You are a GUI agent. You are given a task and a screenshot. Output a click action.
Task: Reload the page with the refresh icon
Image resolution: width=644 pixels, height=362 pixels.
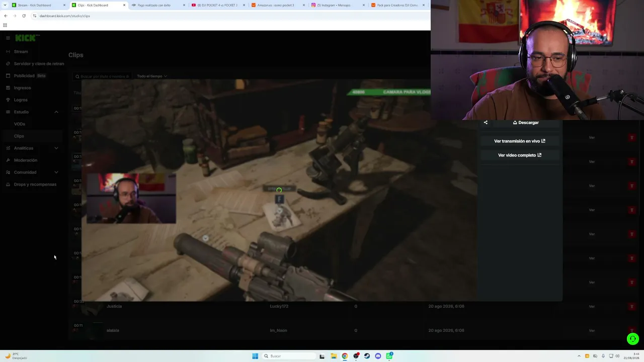pos(24,16)
